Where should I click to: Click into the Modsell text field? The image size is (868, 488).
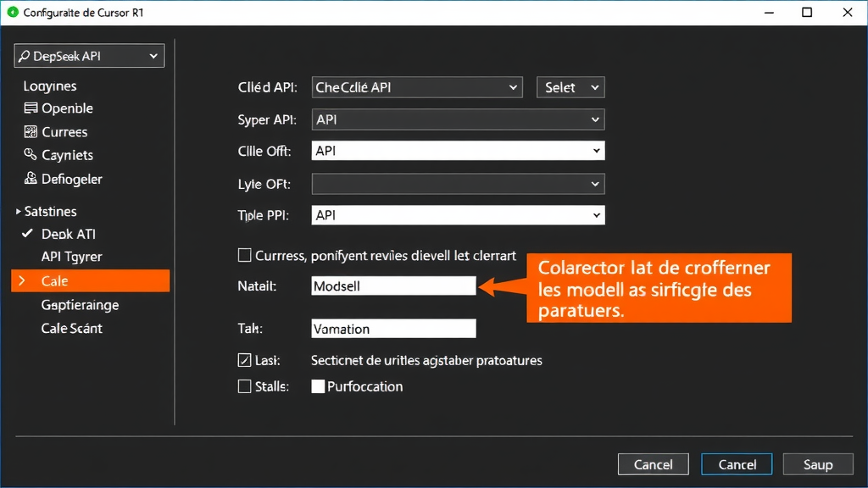[x=393, y=286]
